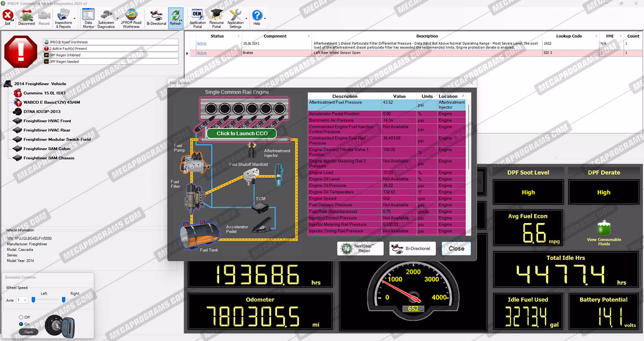Adjust the Left wheel speed slider
This screenshot has height=341, width=644.
coord(33,300)
